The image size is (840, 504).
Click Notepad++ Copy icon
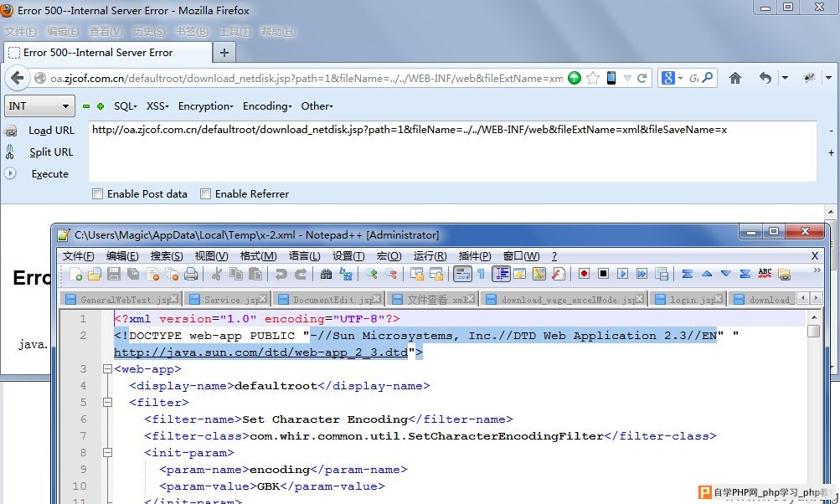[235, 275]
